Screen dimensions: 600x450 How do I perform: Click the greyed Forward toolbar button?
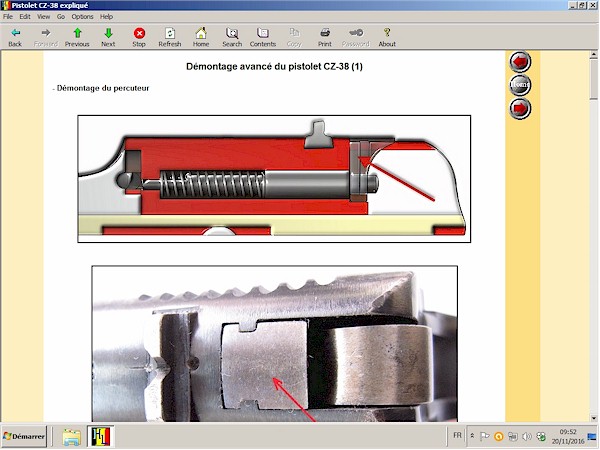click(x=46, y=38)
